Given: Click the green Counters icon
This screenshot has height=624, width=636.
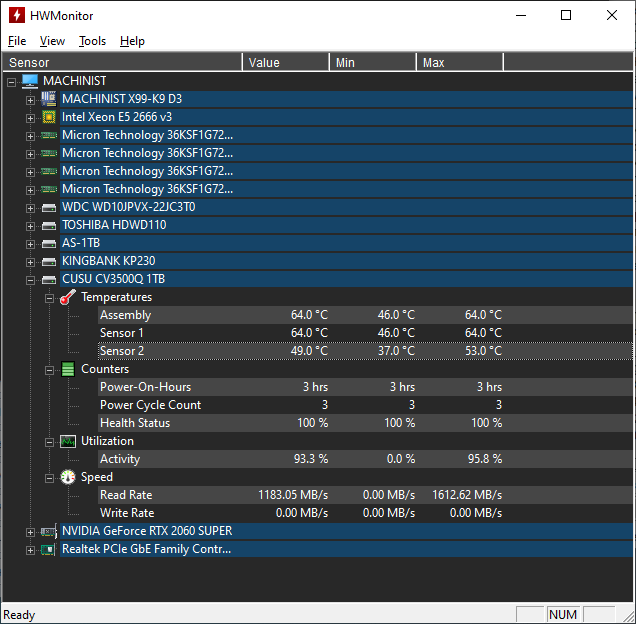Looking at the screenshot, I should (68, 369).
